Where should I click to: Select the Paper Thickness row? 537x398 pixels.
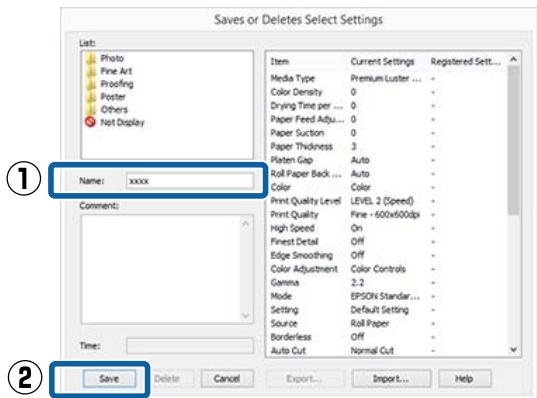pos(387,147)
